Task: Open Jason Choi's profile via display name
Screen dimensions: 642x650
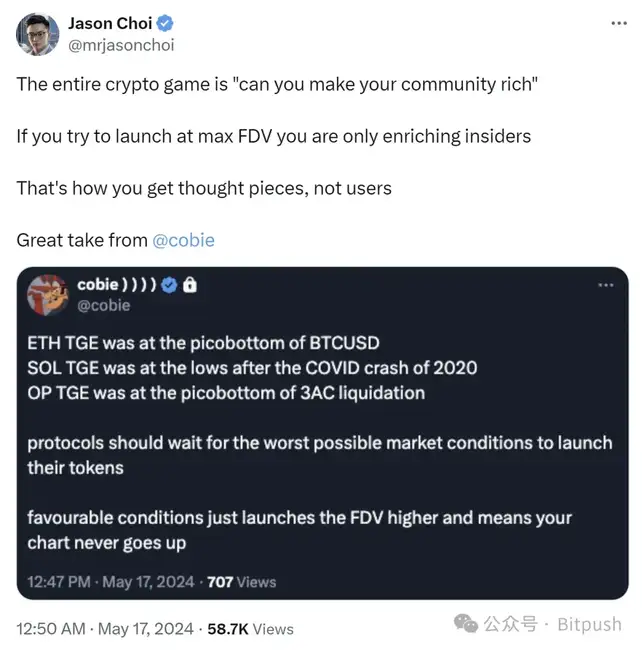Action: (109, 24)
